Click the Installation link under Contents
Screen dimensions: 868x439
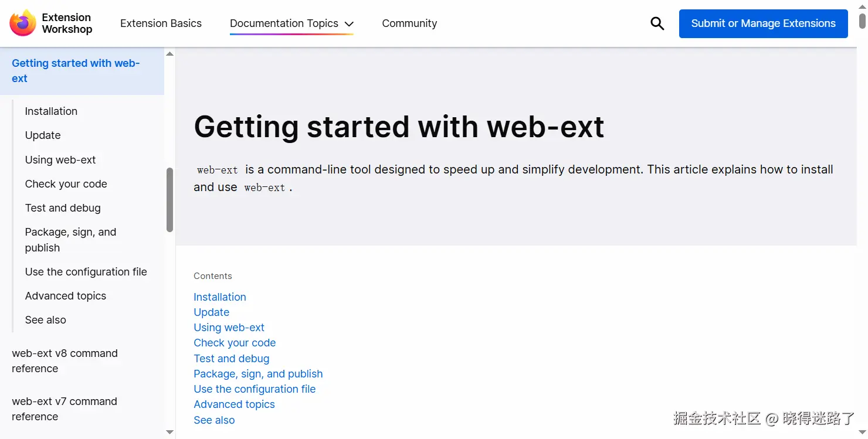(220, 297)
